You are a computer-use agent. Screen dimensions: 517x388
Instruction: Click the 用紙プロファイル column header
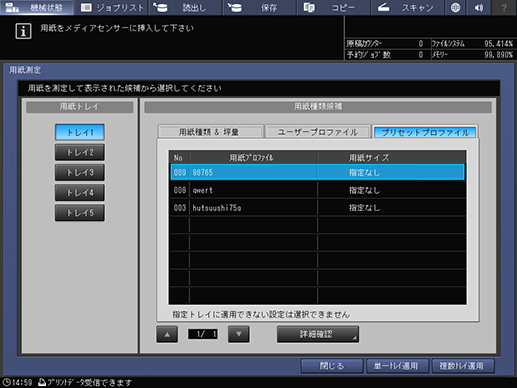(x=253, y=158)
